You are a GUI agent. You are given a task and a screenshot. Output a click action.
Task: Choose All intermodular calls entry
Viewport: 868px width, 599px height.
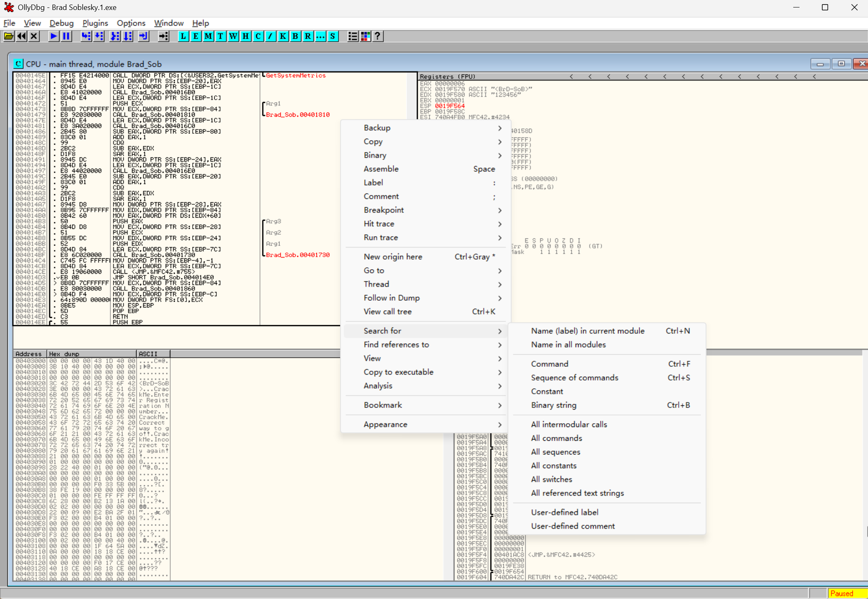click(x=569, y=424)
